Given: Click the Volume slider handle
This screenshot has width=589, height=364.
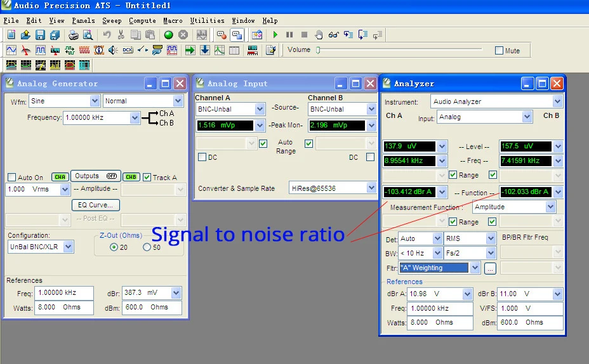Looking at the screenshot, I should (x=318, y=50).
